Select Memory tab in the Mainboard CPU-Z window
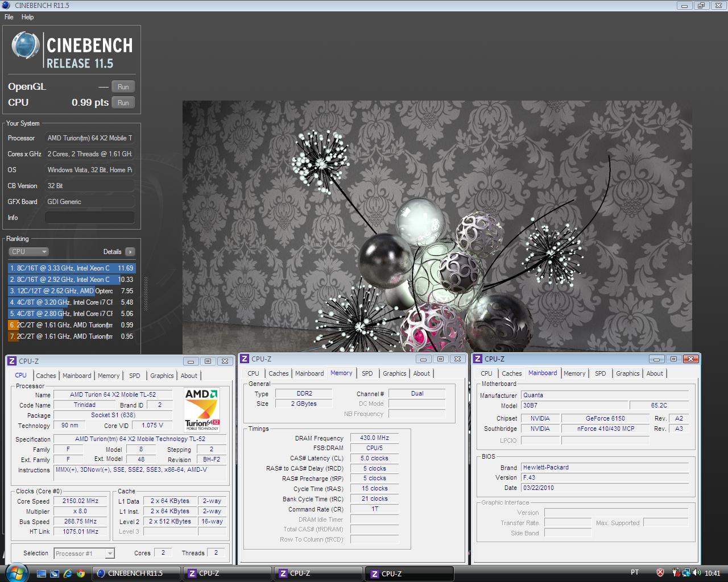 [x=574, y=373]
